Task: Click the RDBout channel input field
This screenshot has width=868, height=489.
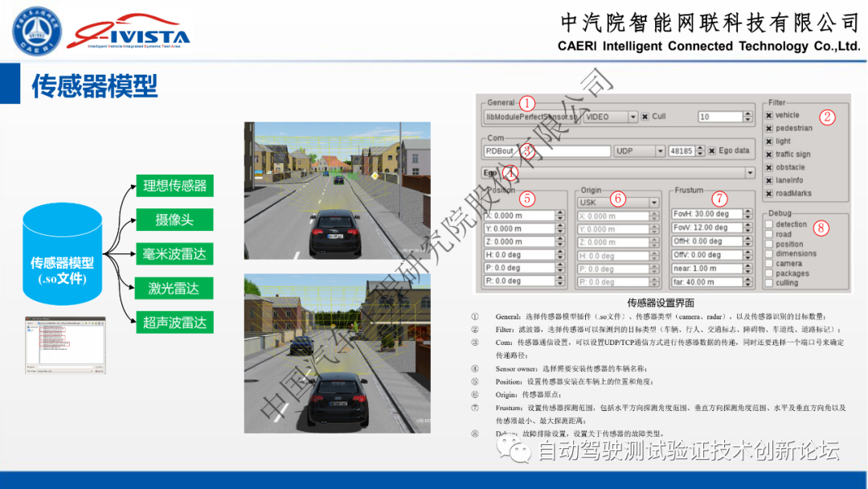Action: pyautogui.click(x=544, y=150)
